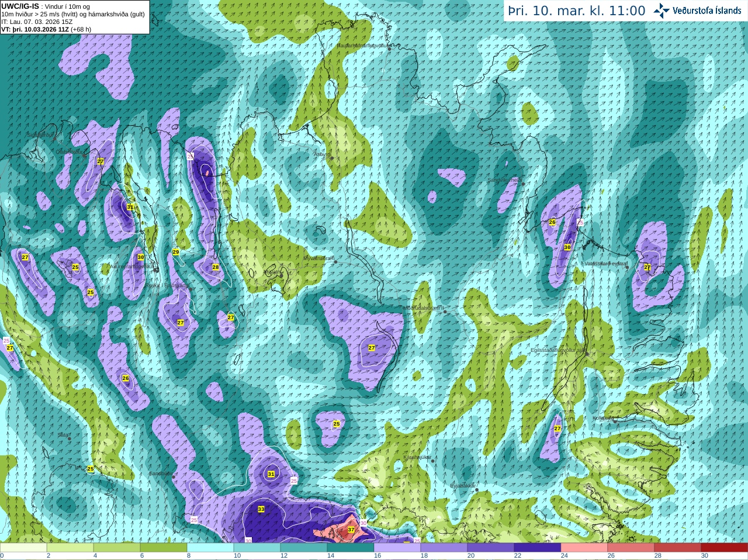The height and width of the screenshot is (560, 748).
Task: Click the 30 marker near Vatnsskarð eystra
Action: click(567, 247)
